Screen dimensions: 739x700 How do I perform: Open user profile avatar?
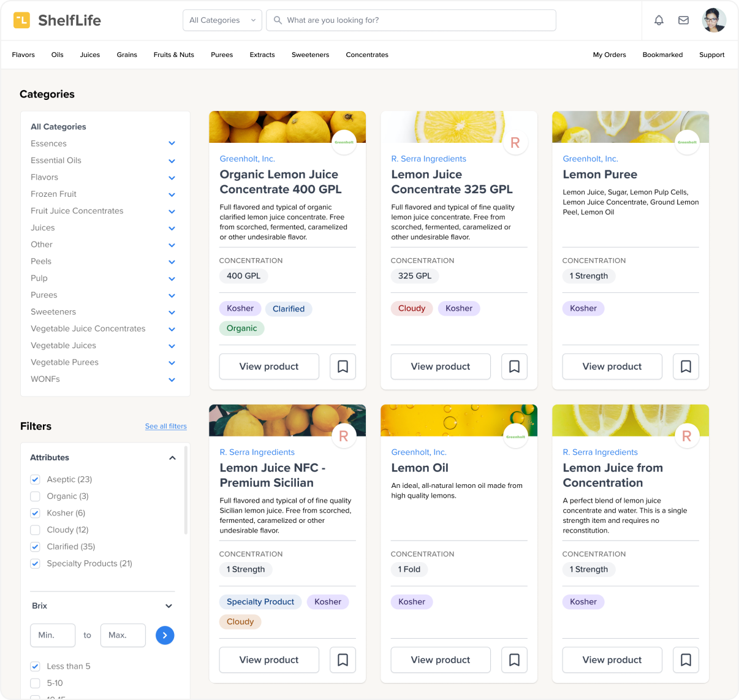pyautogui.click(x=714, y=20)
